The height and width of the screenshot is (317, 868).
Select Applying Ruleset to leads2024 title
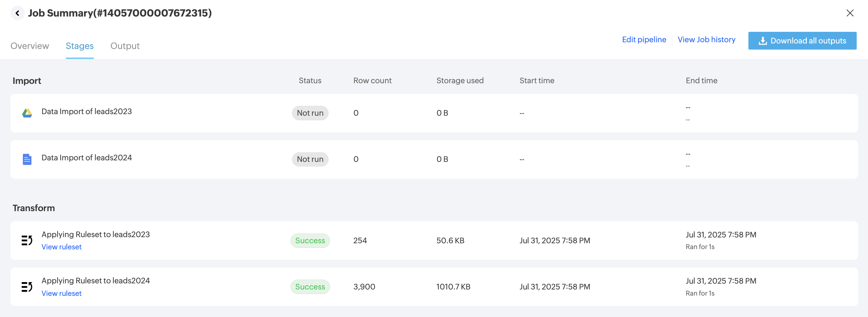click(96, 281)
